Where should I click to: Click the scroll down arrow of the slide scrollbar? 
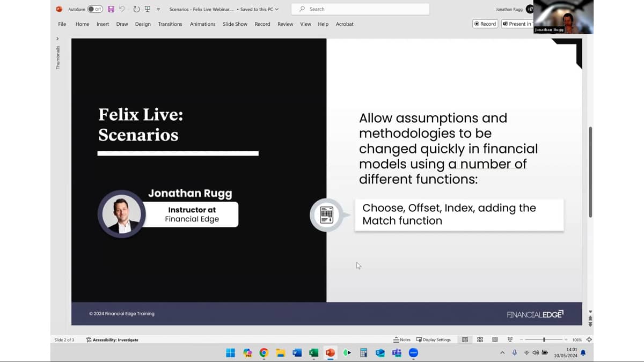tap(590, 312)
